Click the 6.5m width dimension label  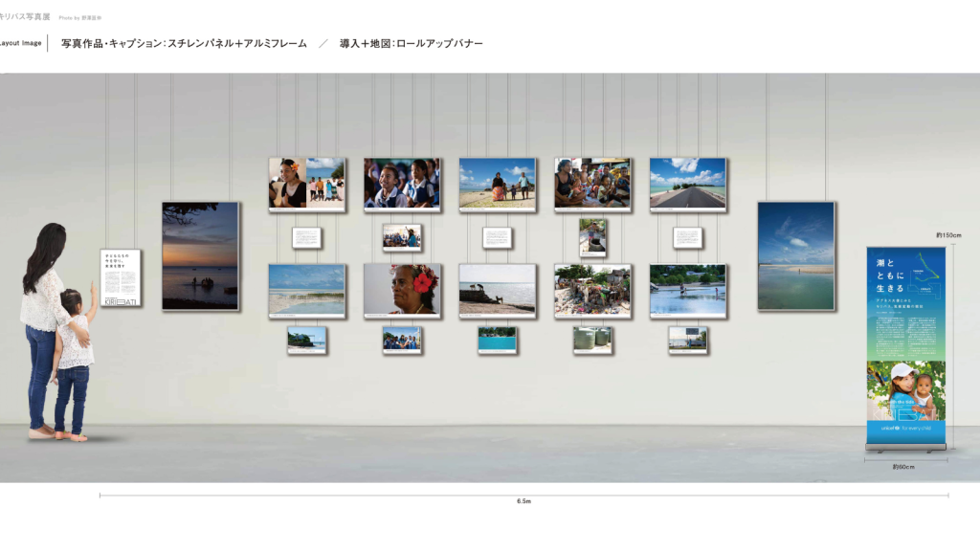coord(523,501)
